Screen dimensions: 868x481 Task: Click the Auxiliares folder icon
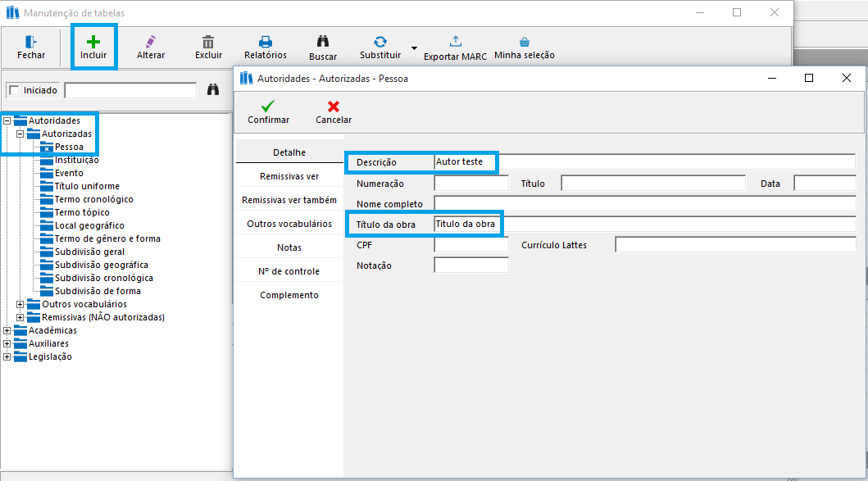20,343
